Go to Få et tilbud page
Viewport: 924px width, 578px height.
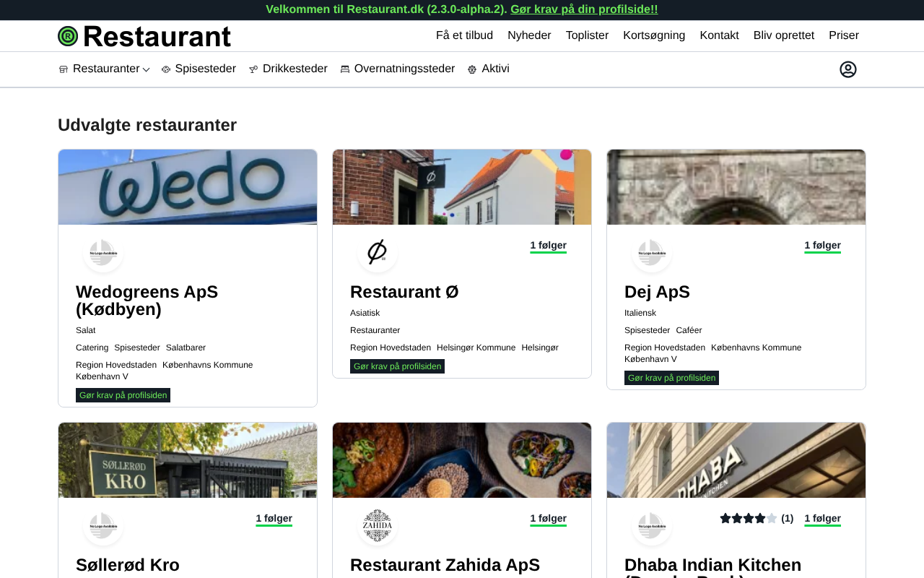(464, 36)
